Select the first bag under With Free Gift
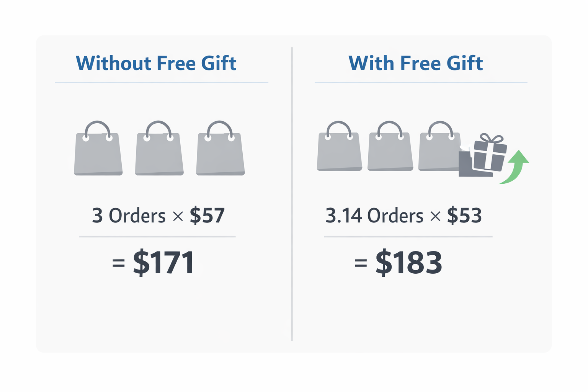The height and width of the screenshot is (392, 588). (x=339, y=151)
